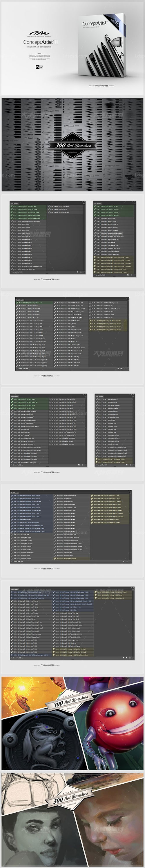Toggle Current Tool Only in Ink presets panel
Viewport: 145px width, 868px height.
click(x=17, y=465)
